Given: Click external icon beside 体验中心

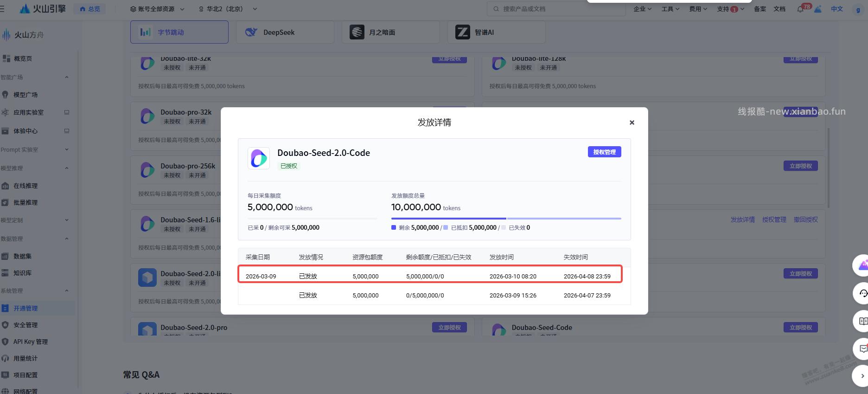Looking at the screenshot, I should (66, 131).
